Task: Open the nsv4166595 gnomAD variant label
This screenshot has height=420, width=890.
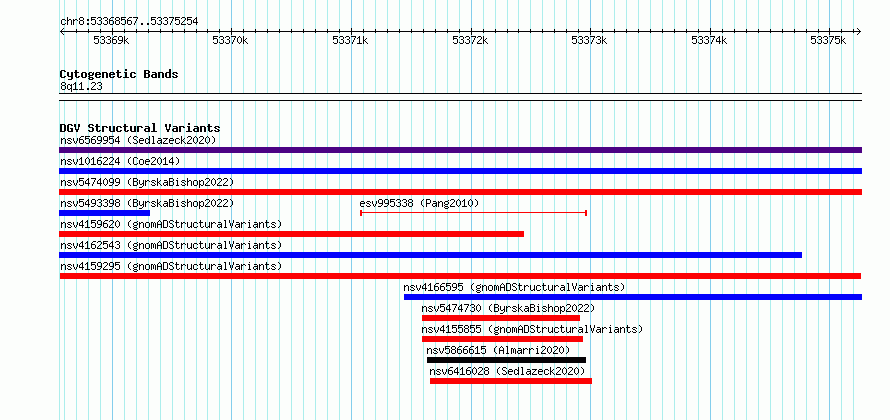Action: tap(514, 287)
